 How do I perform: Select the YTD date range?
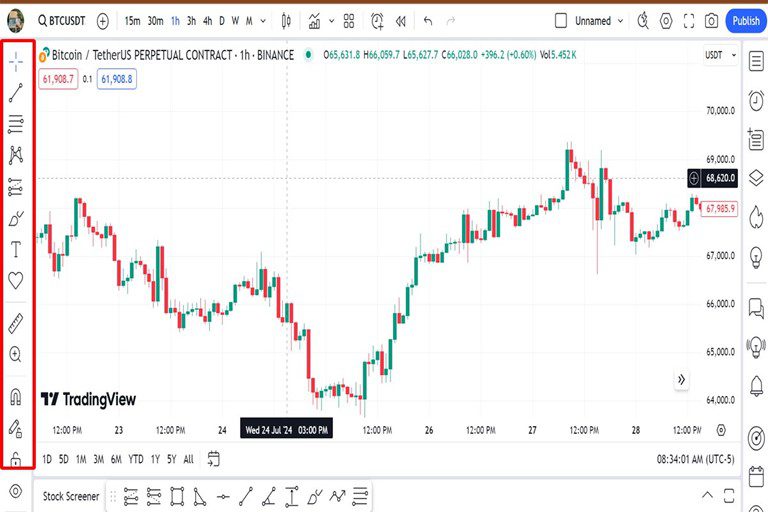pyautogui.click(x=136, y=459)
